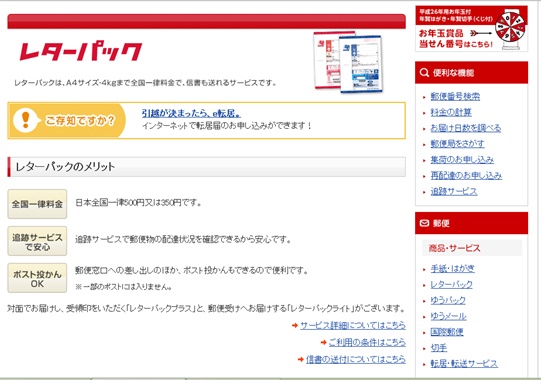
Task: Open the 引越が決まったら、e転居 link
Action: (x=191, y=113)
